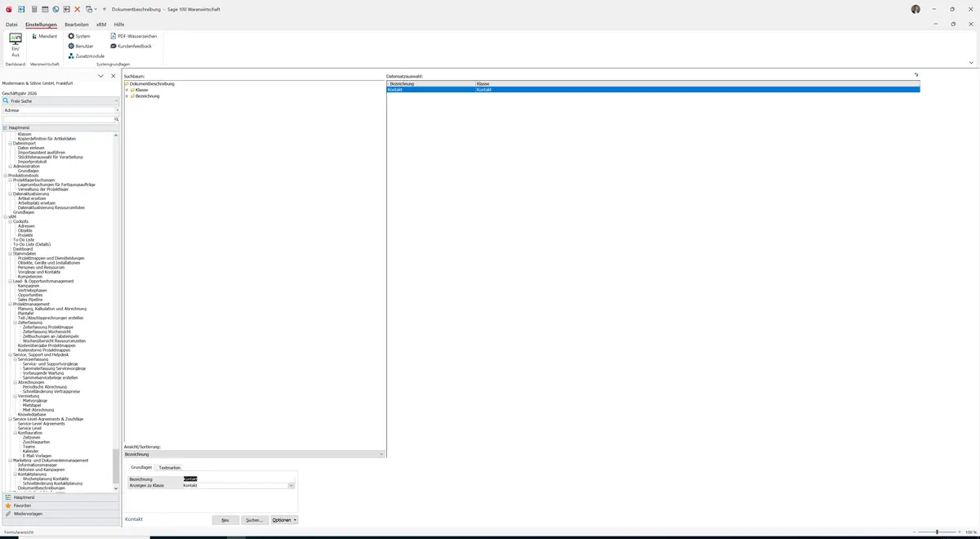This screenshot has width=980, height=539.
Task: Open quick access toolbar customize arrow
Action: [105, 9]
